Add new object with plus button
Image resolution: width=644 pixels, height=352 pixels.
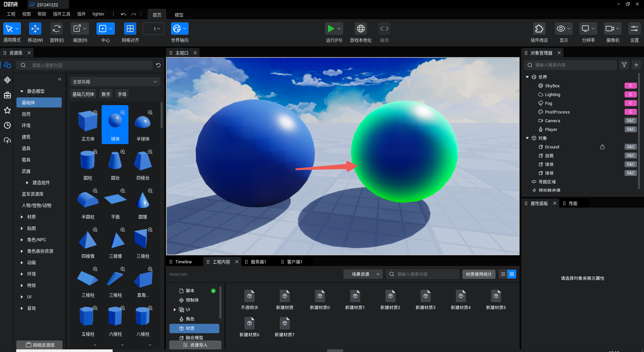tap(636, 65)
